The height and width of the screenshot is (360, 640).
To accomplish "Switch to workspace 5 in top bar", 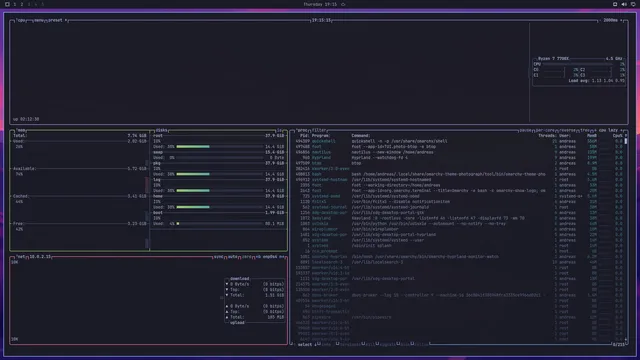I will click(42, 4).
